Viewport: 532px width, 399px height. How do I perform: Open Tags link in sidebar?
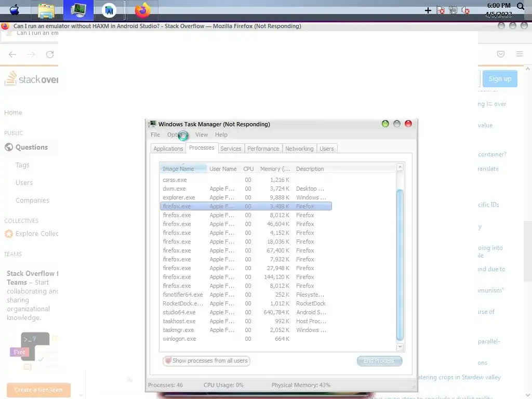point(22,165)
